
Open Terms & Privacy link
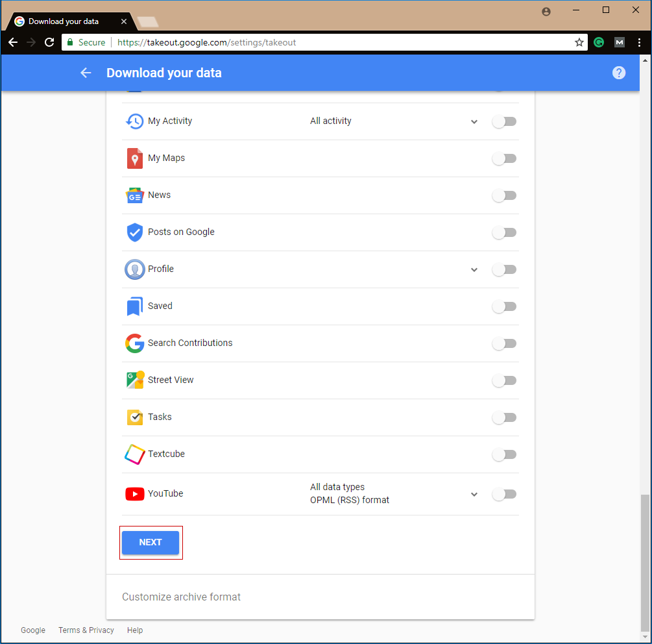pyautogui.click(x=86, y=630)
